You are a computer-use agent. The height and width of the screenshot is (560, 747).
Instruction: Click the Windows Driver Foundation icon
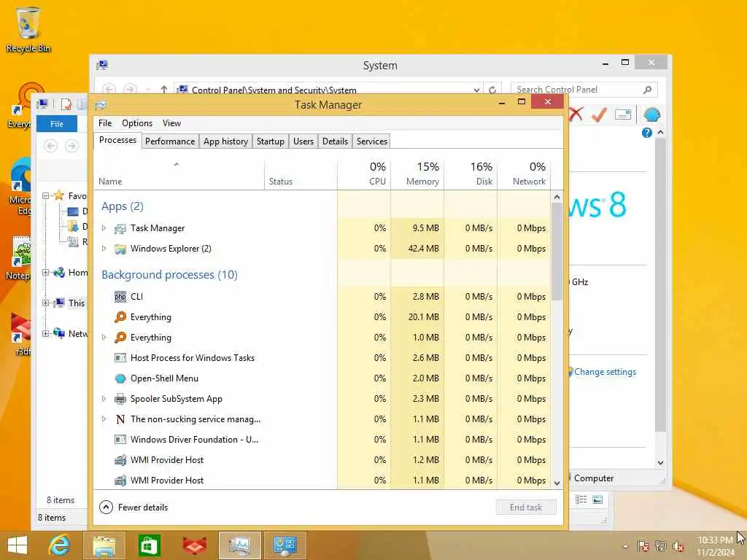click(120, 440)
